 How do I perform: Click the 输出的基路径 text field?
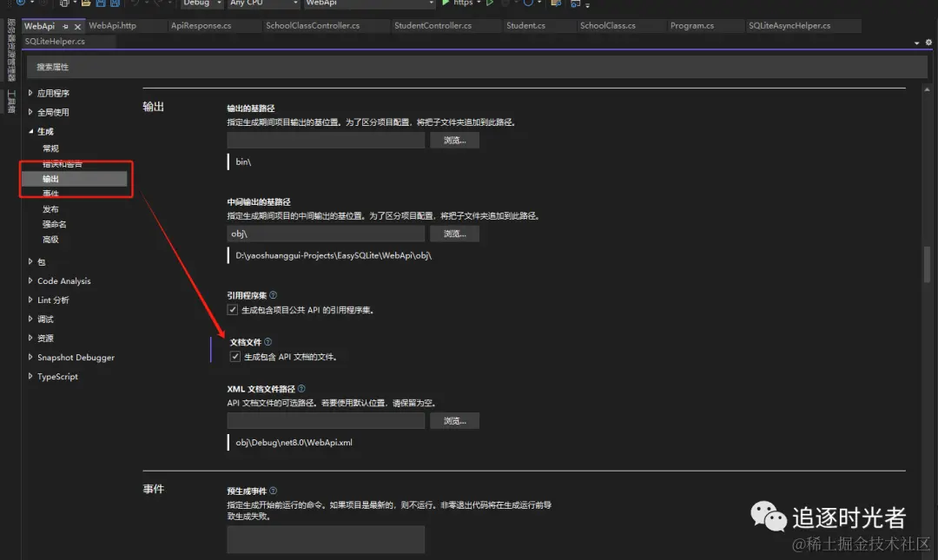click(x=326, y=140)
